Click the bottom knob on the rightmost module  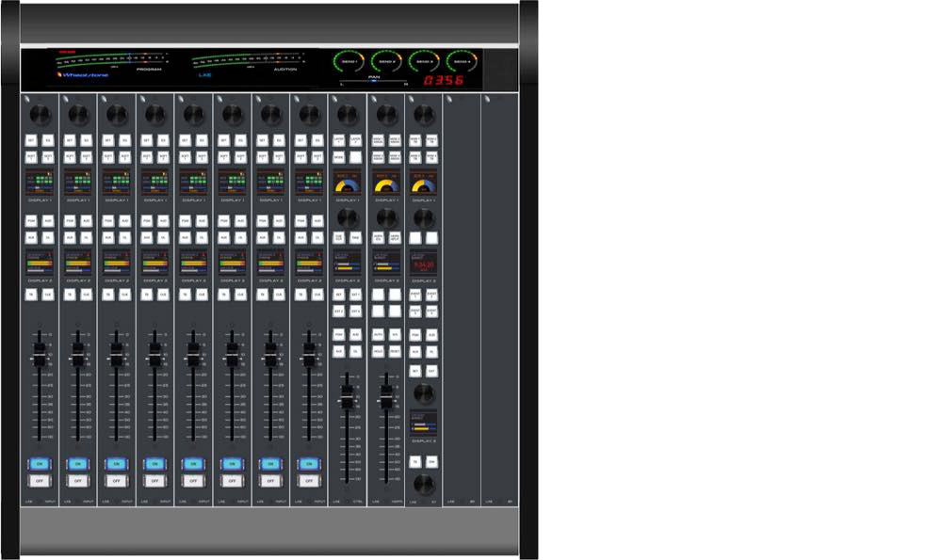point(423,484)
